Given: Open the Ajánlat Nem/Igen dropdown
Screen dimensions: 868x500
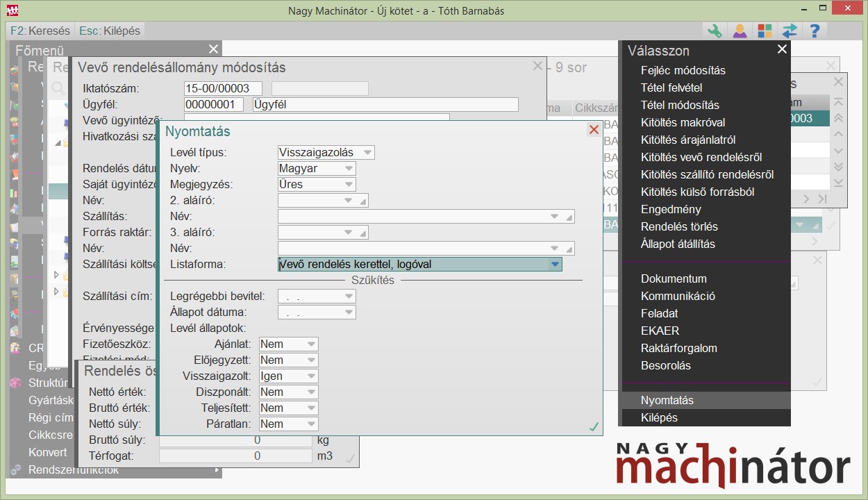Looking at the screenshot, I should 288,344.
